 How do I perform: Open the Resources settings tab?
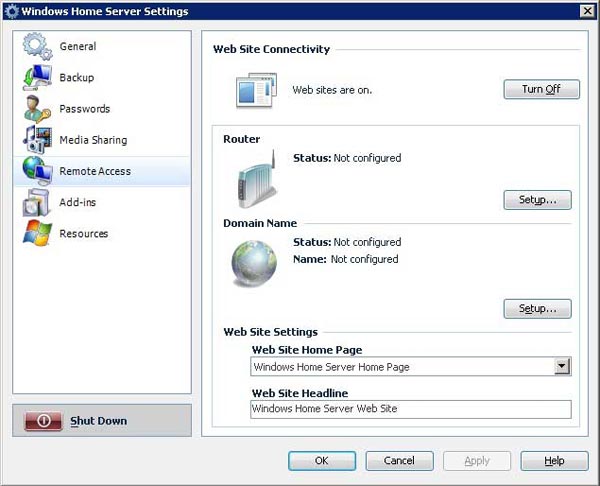[x=102, y=233]
